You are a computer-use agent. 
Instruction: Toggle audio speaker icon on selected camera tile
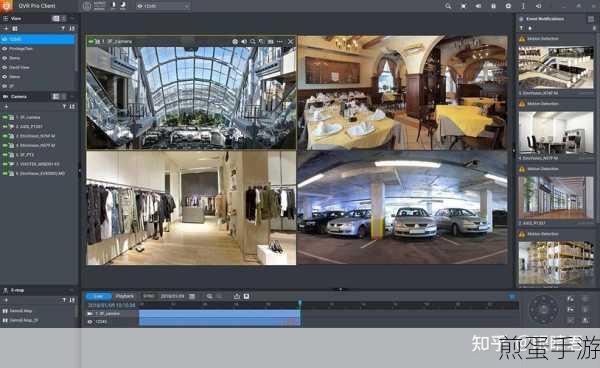pos(244,41)
